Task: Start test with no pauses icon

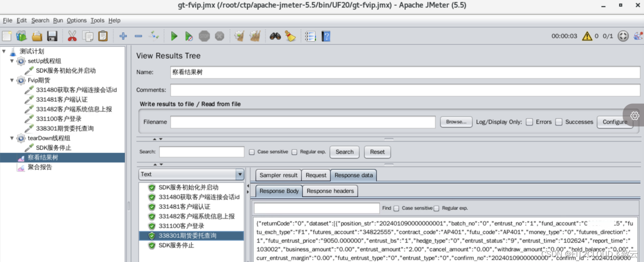Action: tap(189, 36)
